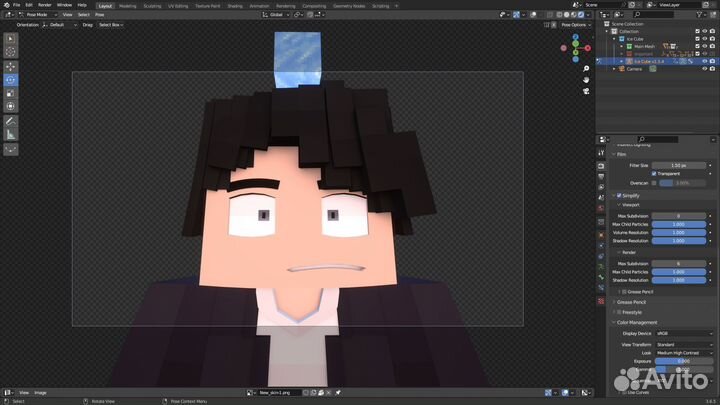Toggle the Freestyle checkbox
The width and height of the screenshot is (720, 405).
coord(619,312)
